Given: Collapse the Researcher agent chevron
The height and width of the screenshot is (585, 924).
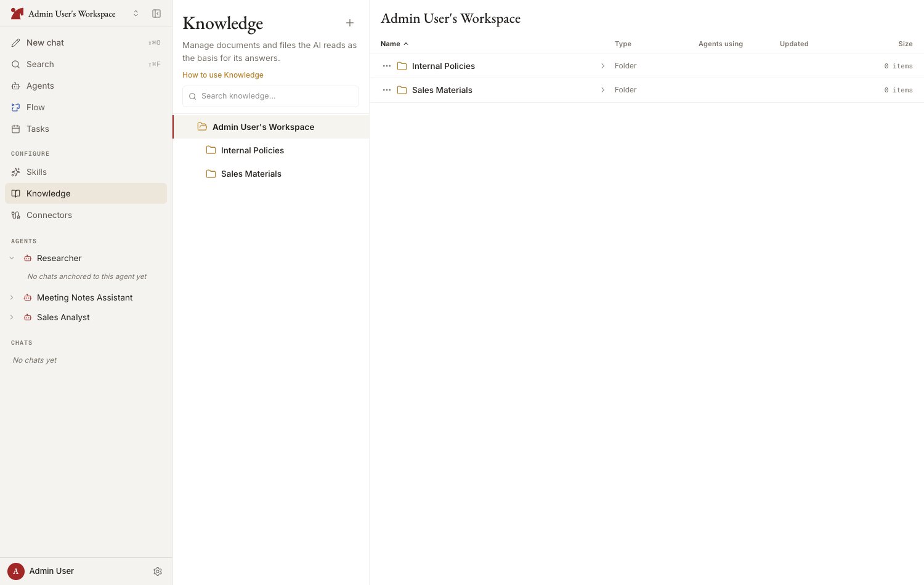Looking at the screenshot, I should pyautogui.click(x=12, y=258).
